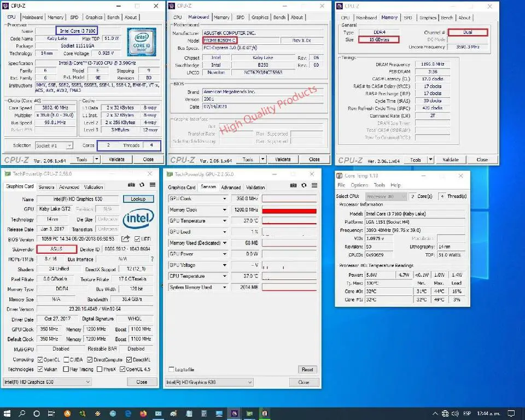Click screenshot camera icon in GPU-Z Graphics Card window

point(131,185)
